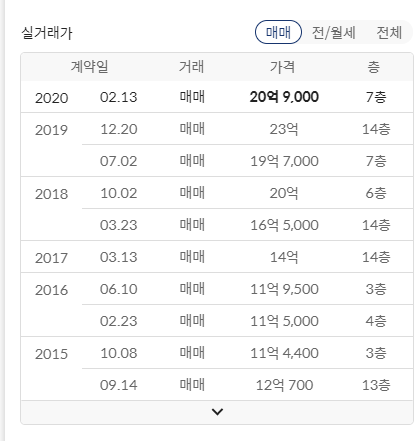Viewport: 419px width, 441px height.
Task: Expand more transactions with the down chevron
Action: (217, 412)
